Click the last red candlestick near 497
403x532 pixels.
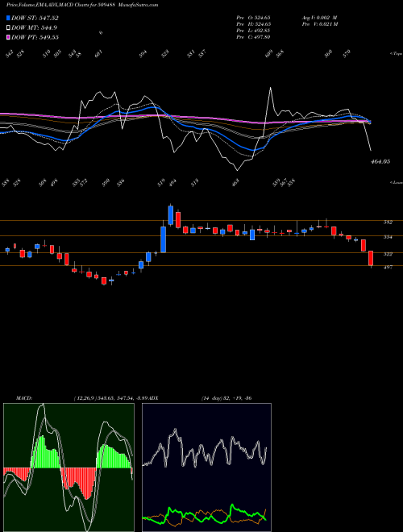coord(371,258)
